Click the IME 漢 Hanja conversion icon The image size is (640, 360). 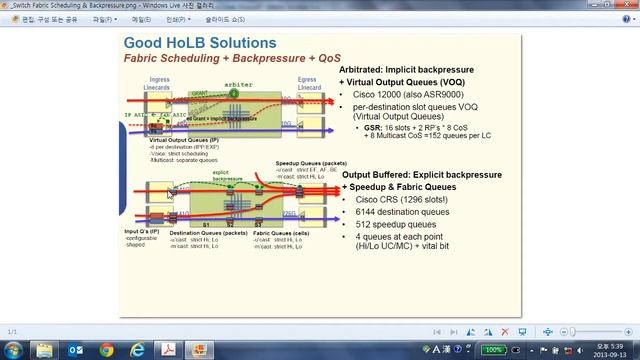pyautogui.click(x=447, y=349)
